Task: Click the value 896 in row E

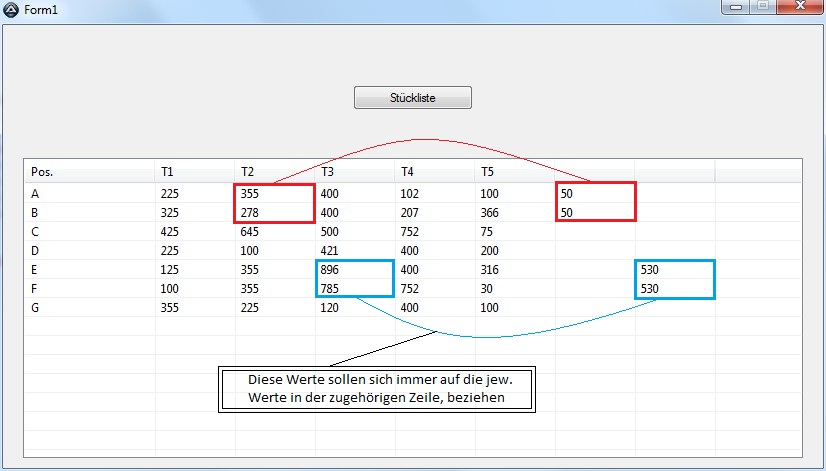Action: click(331, 270)
